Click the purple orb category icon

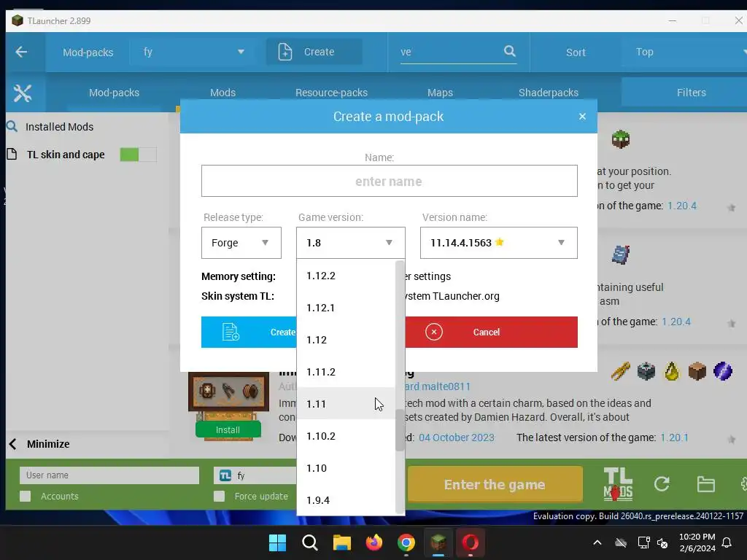tap(723, 371)
